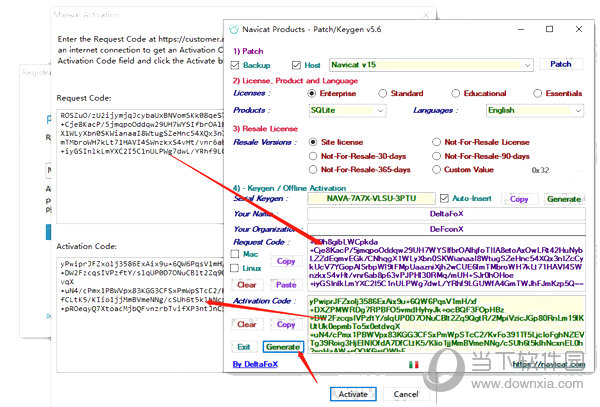
Task: Choose Not-For-Resale-365-days option
Action: 313,169
